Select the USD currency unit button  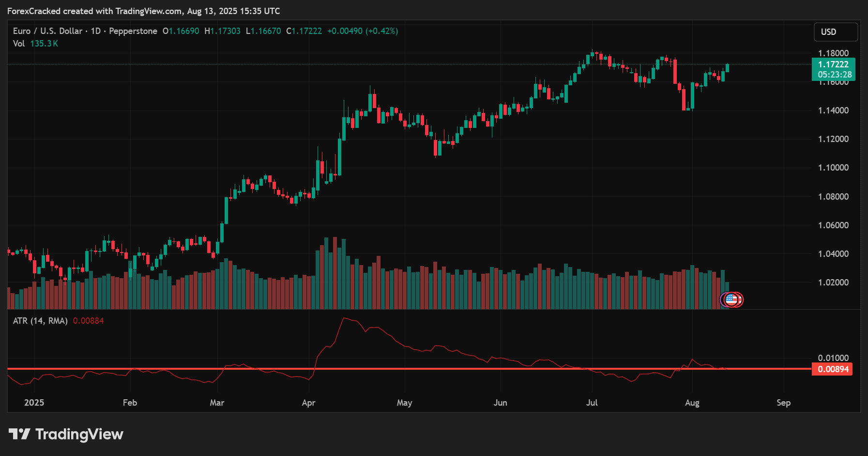point(835,31)
